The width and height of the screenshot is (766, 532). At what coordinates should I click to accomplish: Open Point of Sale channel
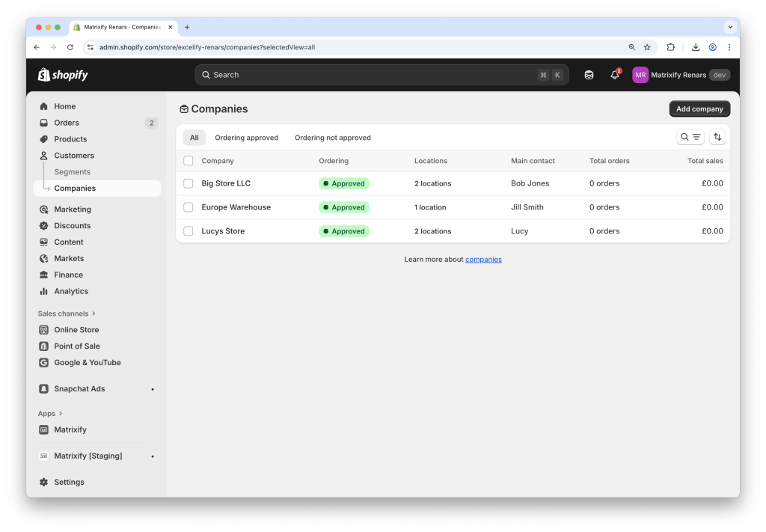pos(77,346)
